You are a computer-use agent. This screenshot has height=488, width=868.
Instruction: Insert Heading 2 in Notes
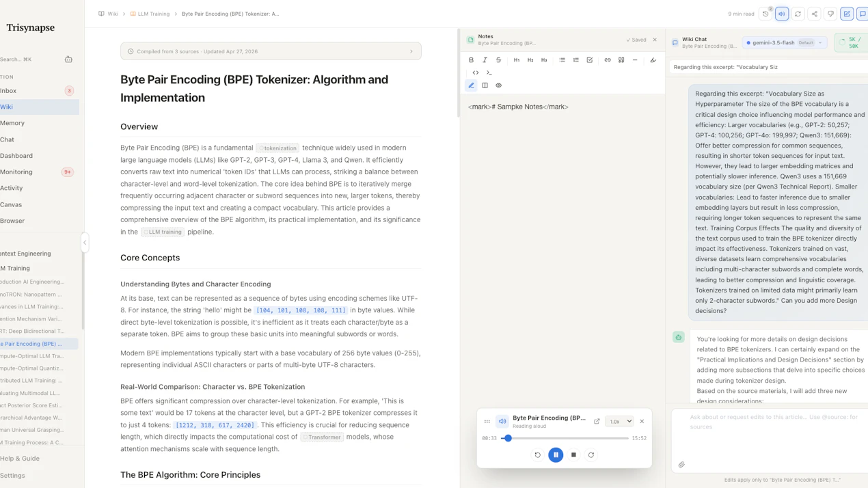[x=530, y=60]
